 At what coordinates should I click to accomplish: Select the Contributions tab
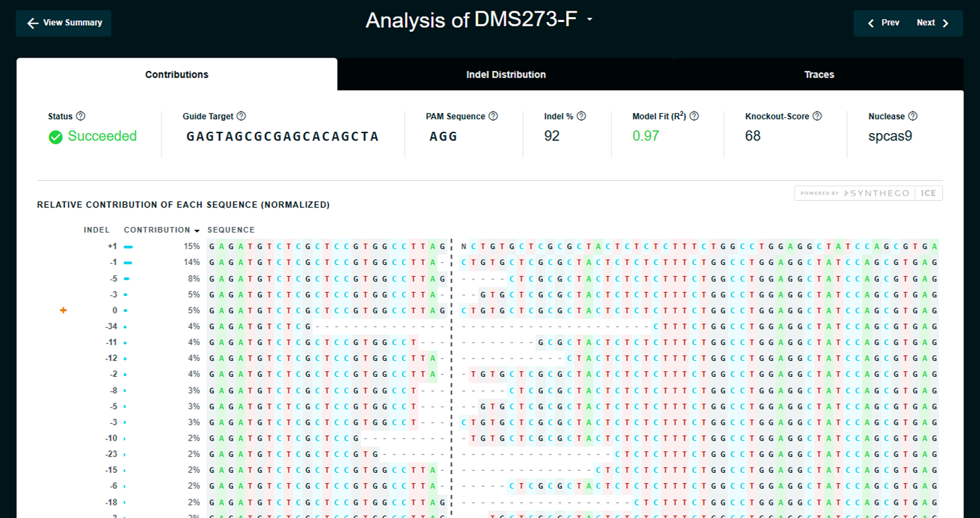tap(177, 75)
